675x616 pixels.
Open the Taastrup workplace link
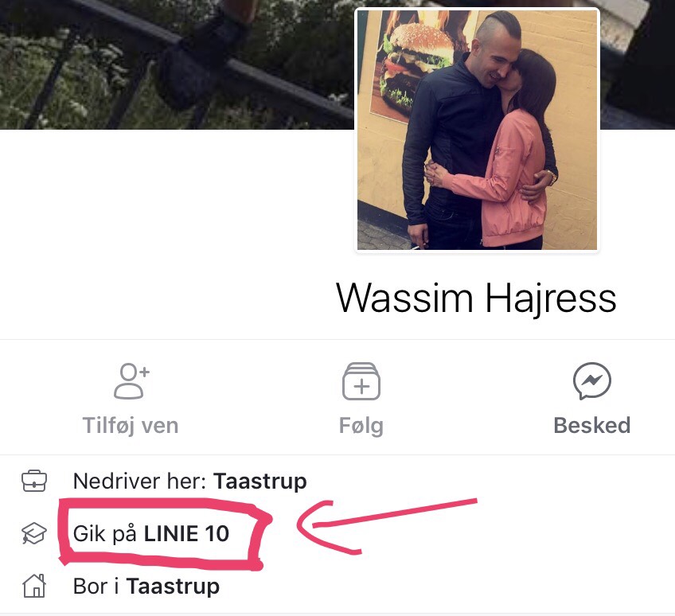coord(260,481)
